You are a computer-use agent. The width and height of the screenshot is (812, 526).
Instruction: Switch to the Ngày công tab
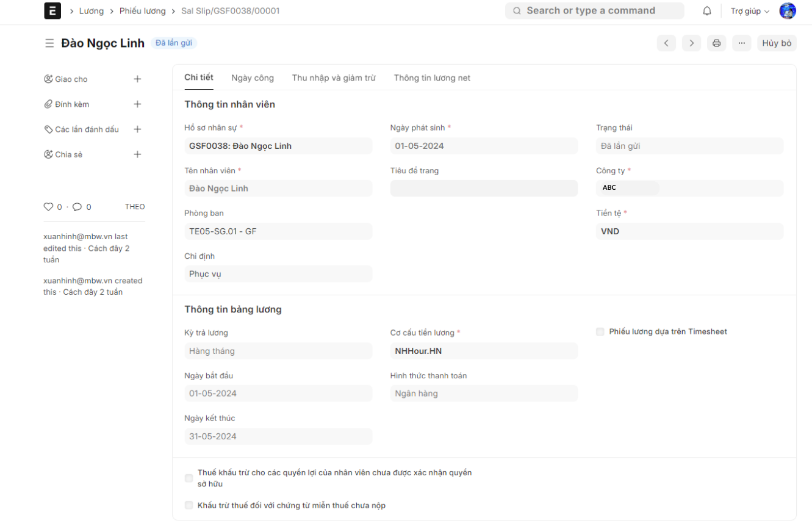click(x=253, y=77)
